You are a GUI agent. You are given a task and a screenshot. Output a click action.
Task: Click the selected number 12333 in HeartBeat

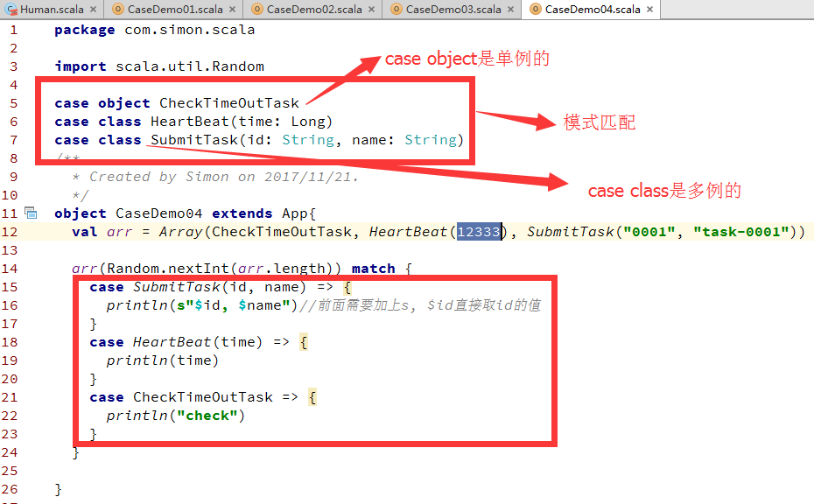point(479,232)
